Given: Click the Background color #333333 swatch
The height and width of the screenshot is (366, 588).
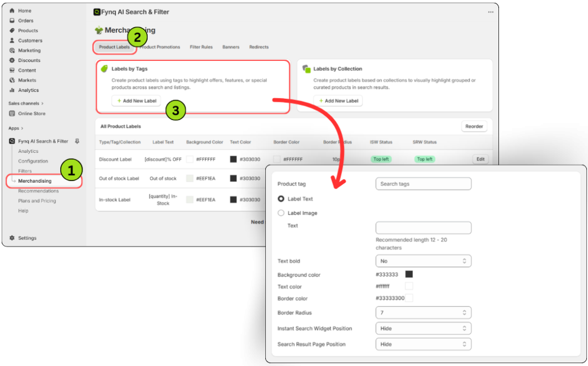Looking at the screenshot, I should (x=409, y=275).
